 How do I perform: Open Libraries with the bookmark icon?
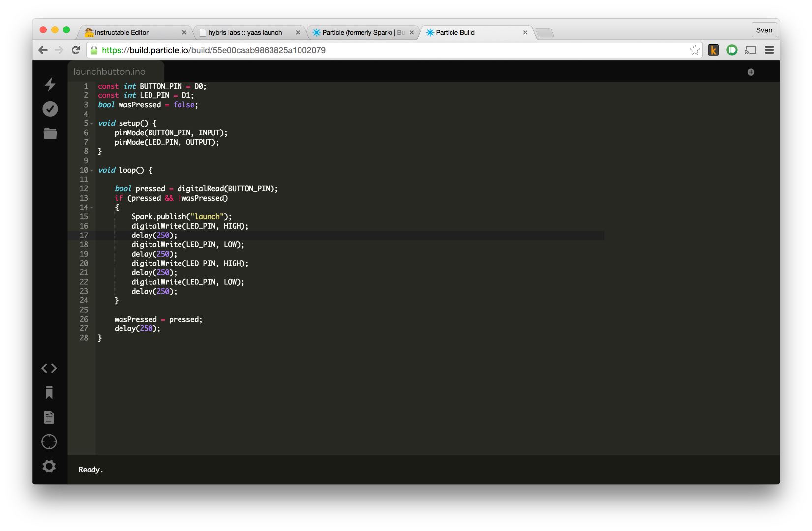[49, 392]
